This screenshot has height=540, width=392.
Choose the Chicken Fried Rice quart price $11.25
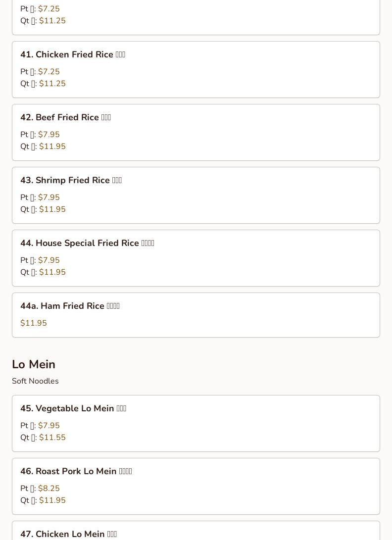pyautogui.click(x=52, y=84)
